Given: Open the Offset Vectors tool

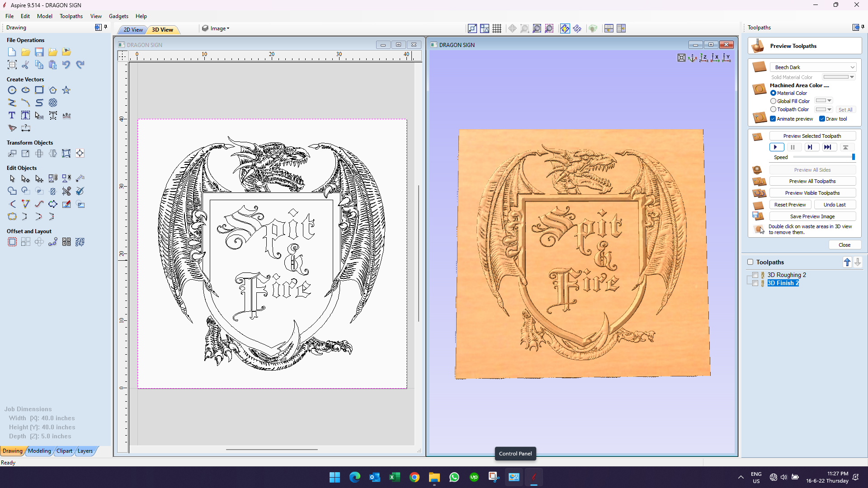Looking at the screenshot, I should pos(12,242).
